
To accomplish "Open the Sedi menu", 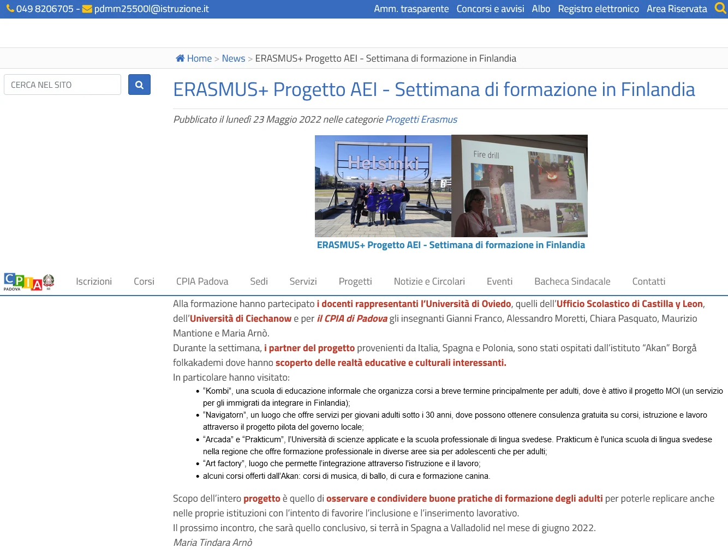I will pos(259,281).
